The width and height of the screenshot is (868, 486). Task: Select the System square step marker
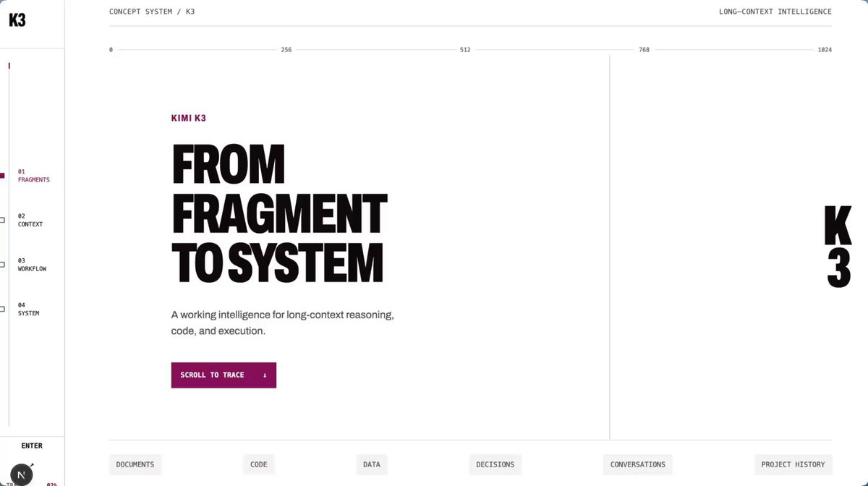tap(2, 309)
